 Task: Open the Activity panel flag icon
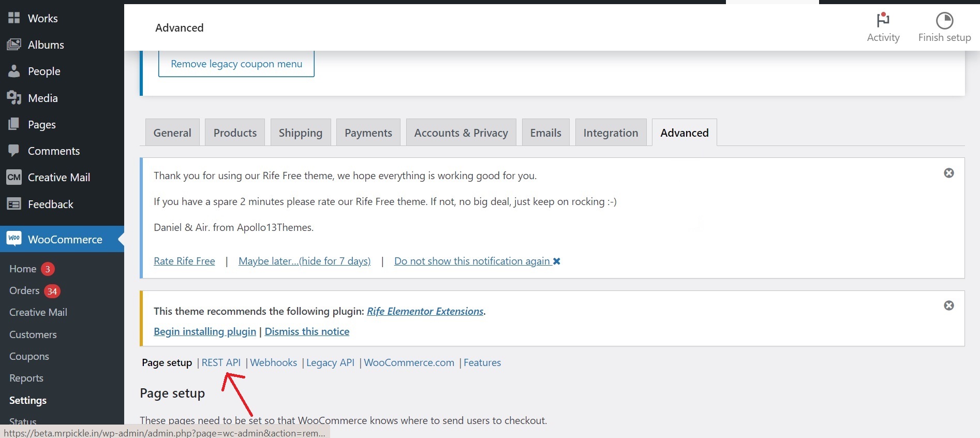(883, 20)
